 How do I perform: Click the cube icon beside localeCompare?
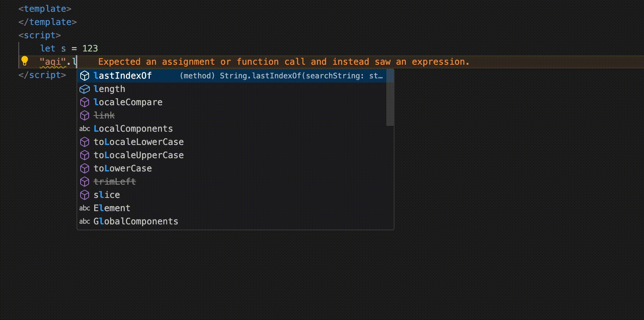[85, 102]
